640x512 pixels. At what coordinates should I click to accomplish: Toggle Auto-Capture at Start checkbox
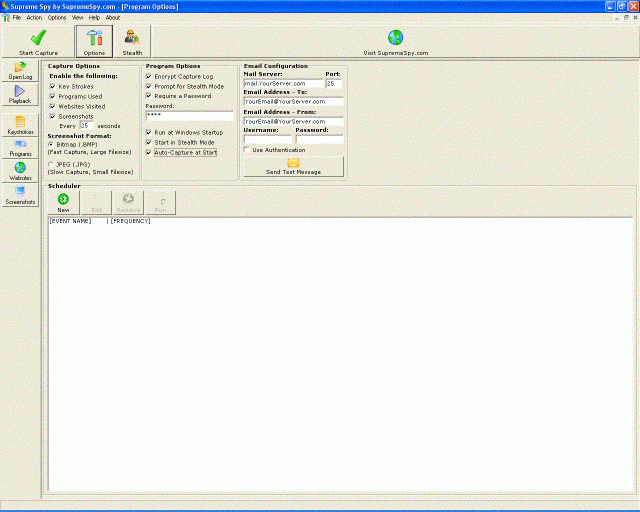point(149,152)
